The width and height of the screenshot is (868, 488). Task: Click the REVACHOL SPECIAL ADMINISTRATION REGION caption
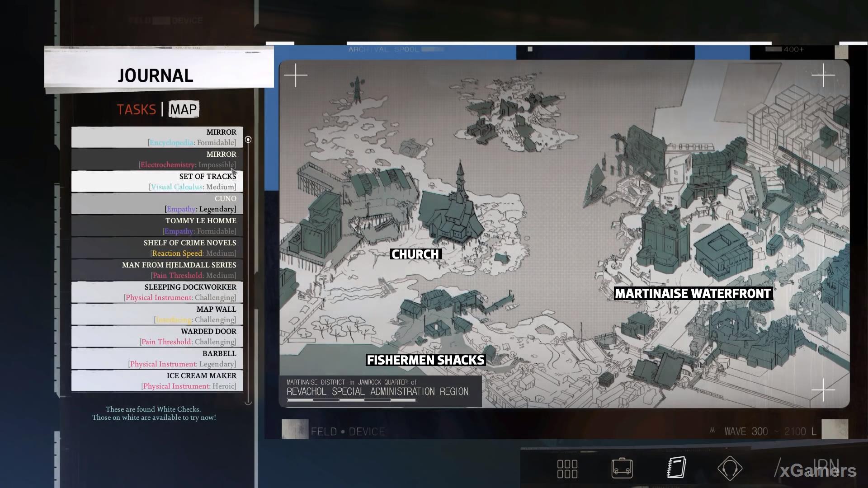click(377, 392)
